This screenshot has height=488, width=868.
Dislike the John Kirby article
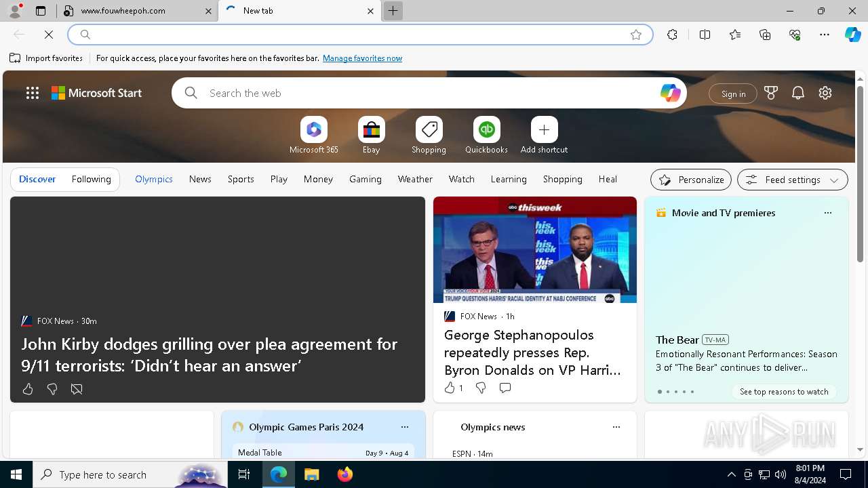tap(52, 389)
